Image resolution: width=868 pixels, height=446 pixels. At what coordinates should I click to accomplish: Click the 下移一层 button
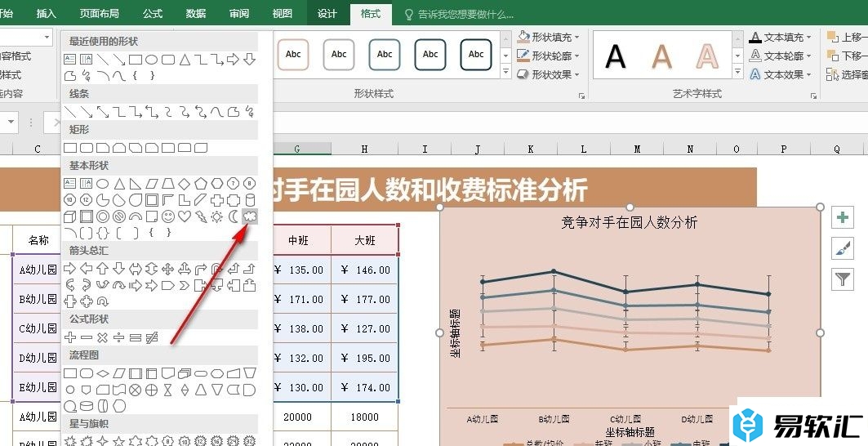coord(847,56)
